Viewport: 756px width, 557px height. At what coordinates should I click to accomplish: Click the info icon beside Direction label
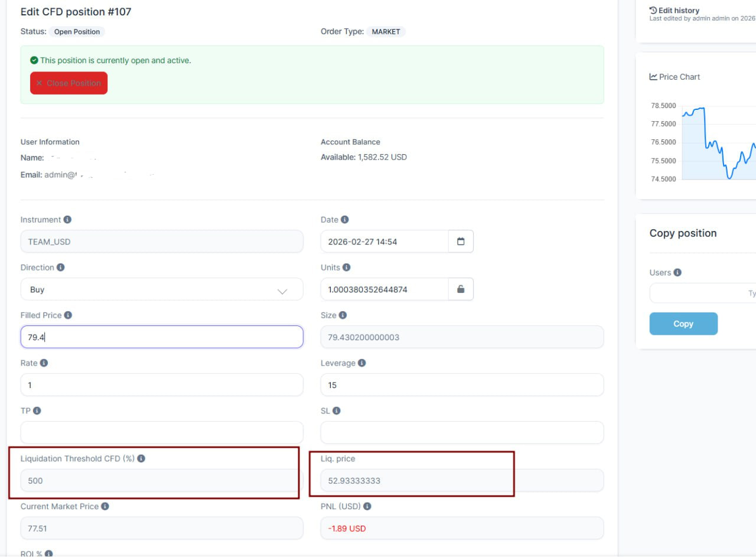tap(60, 268)
